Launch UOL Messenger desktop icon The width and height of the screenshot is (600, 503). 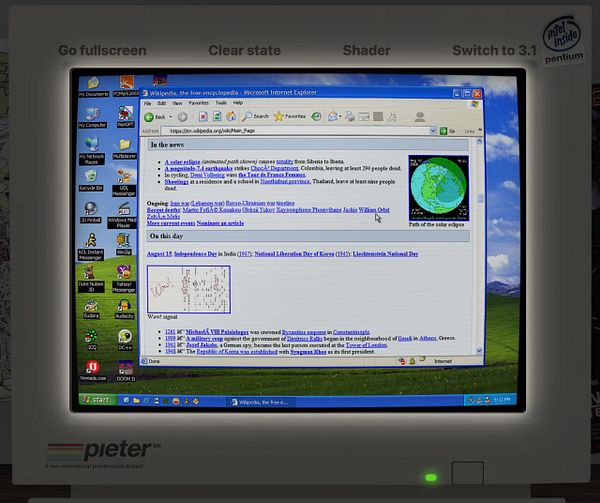pos(124,182)
